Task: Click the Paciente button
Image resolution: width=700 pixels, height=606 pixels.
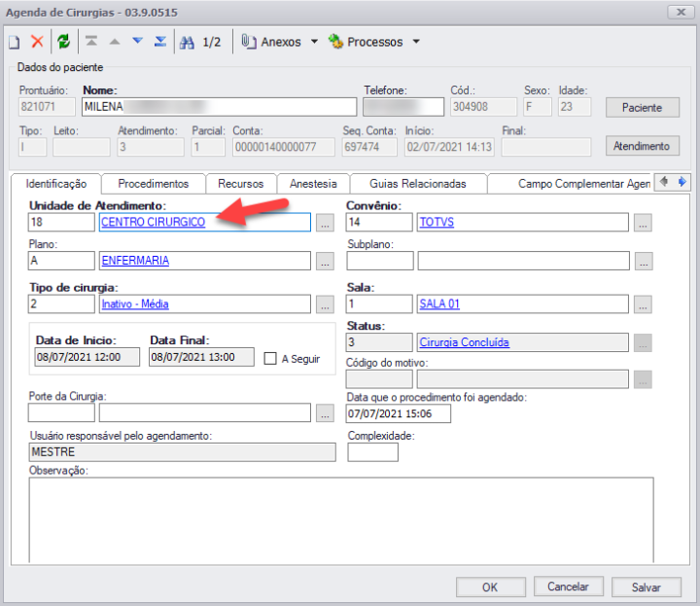Action: [x=643, y=107]
